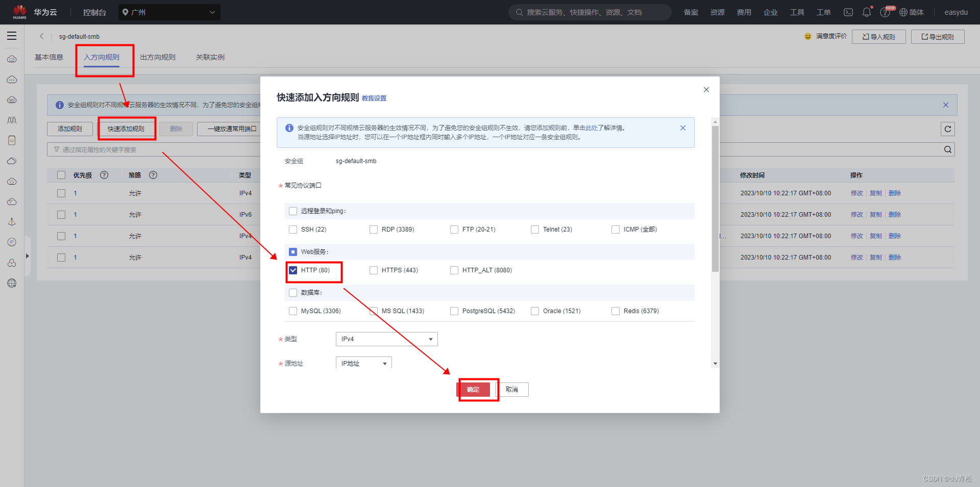Screen dimensions: 980x487
Task: Open the globe icon at sidebar bottom
Action: [x=12, y=283]
